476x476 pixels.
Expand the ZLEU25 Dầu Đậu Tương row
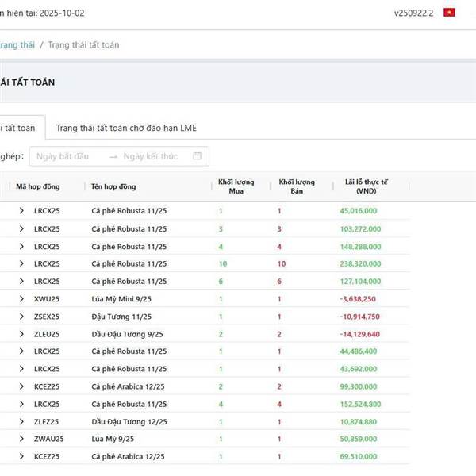(x=22, y=334)
